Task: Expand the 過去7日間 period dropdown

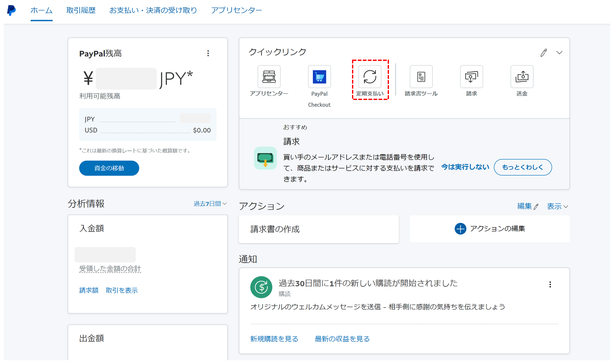Action: pyautogui.click(x=210, y=204)
